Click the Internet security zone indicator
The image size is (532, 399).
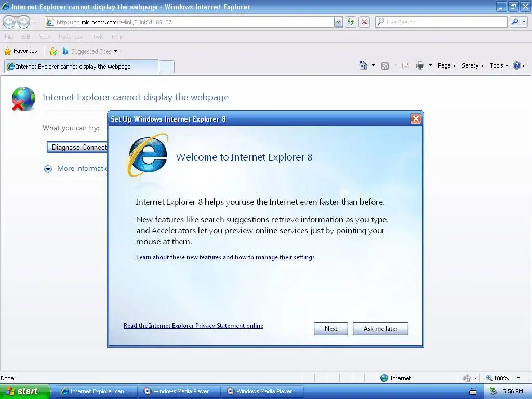pyautogui.click(x=395, y=378)
